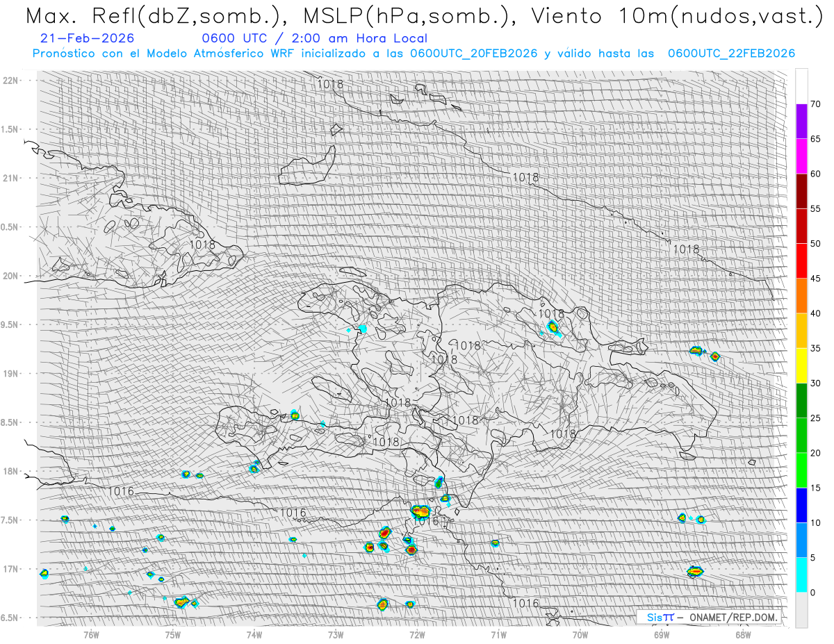The width and height of the screenshot is (834, 644).
Task: Click the "0600UTC_22FEB2026" valid-until text
Action: coord(731,53)
